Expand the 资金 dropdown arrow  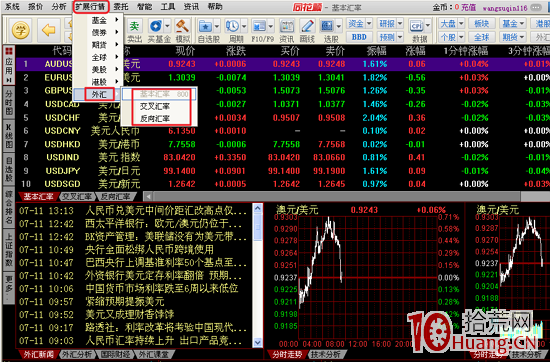[x=368, y=24]
